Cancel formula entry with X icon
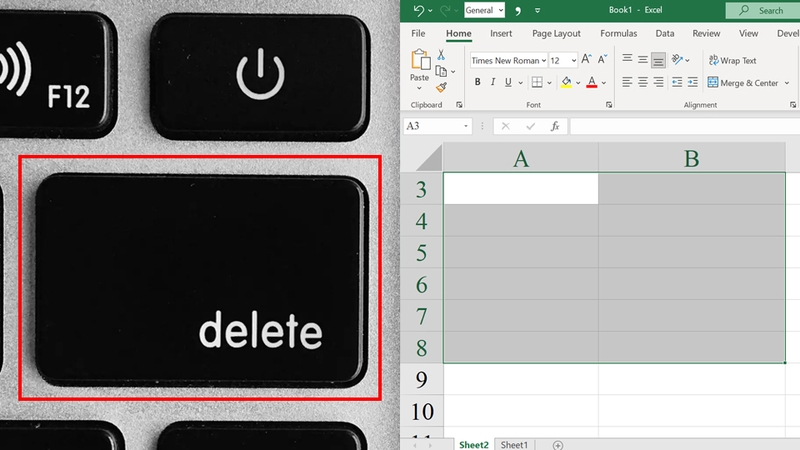Screen dimensions: 800x450 point(505,126)
